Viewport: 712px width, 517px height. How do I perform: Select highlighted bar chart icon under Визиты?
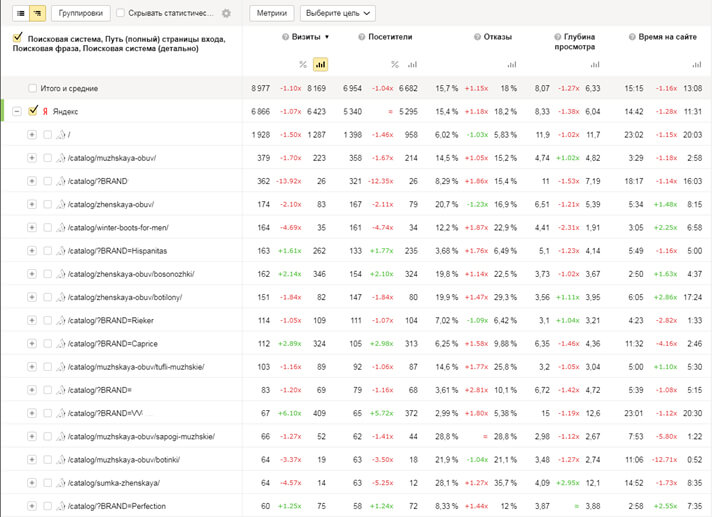click(x=321, y=64)
